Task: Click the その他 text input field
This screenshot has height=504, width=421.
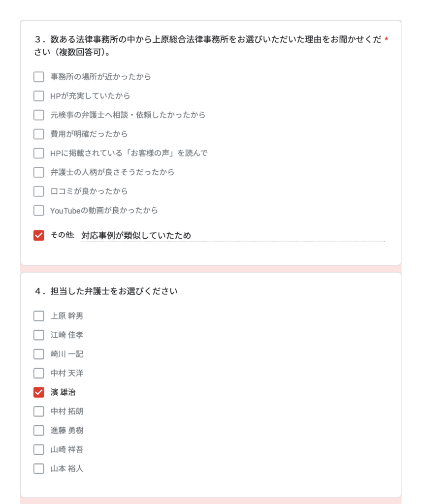Action: point(232,236)
